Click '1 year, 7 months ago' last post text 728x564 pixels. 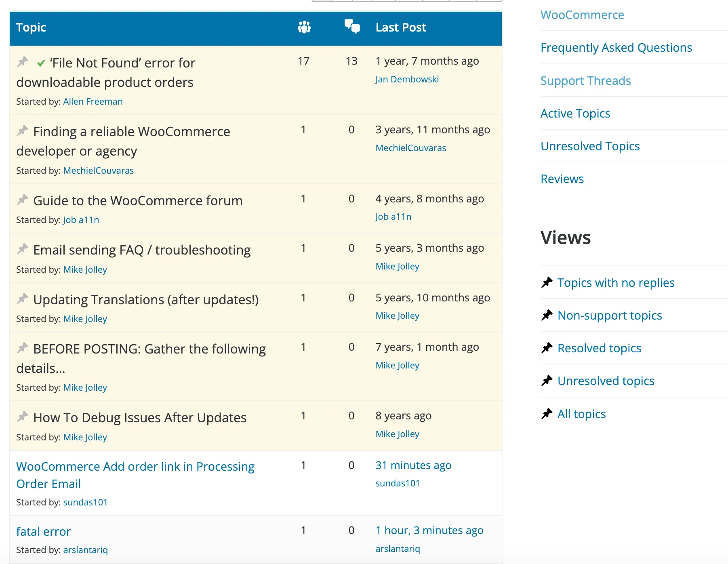[427, 61]
